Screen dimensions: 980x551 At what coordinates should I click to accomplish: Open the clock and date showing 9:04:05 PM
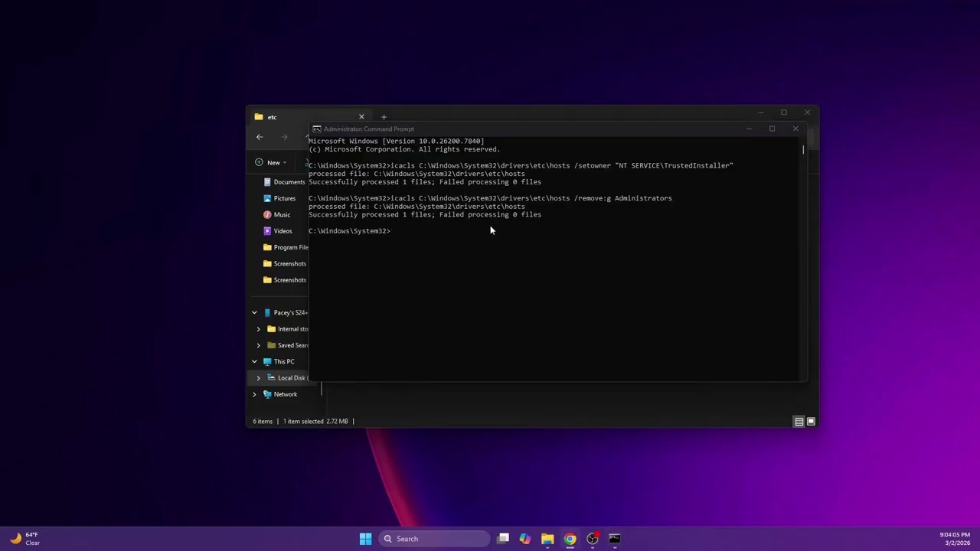955,539
